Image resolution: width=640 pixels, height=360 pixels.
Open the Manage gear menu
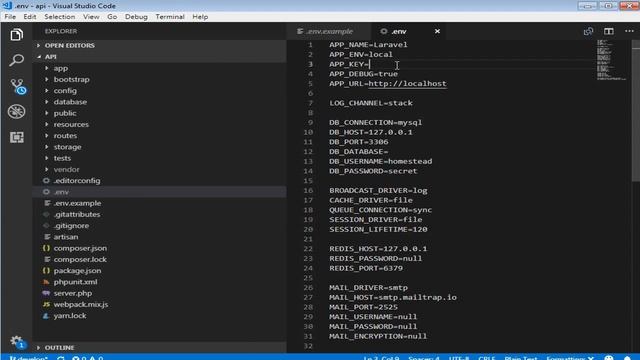click(x=17, y=341)
